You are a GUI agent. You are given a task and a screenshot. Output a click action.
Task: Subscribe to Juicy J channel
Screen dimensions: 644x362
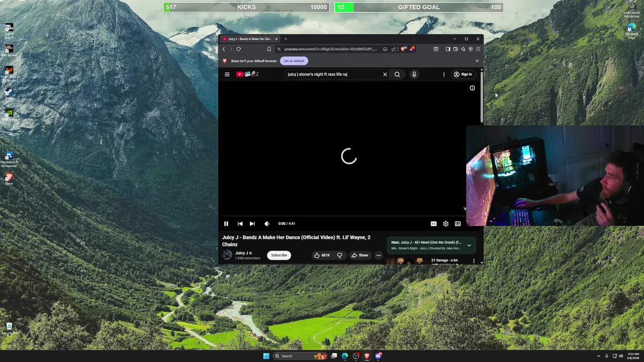tap(279, 255)
